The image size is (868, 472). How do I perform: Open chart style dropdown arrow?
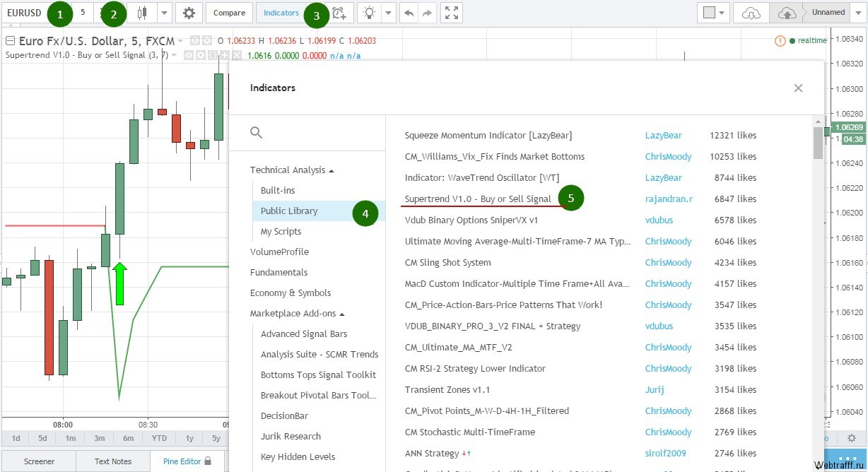(x=164, y=12)
